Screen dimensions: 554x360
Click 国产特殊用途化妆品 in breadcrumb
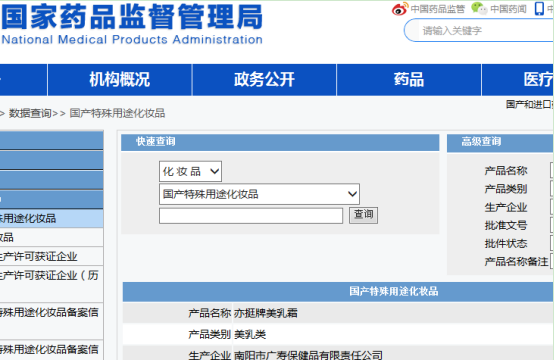pos(117,113)
